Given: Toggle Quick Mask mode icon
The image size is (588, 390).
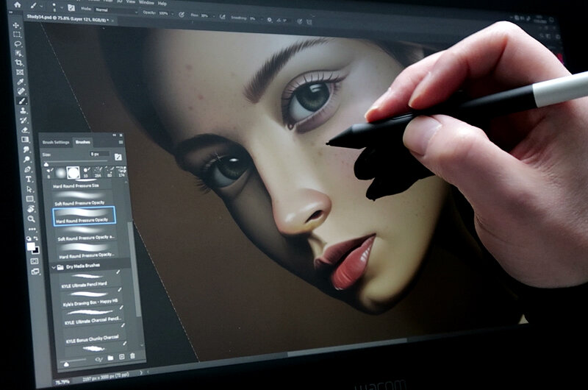Looking at the screenshot, I should tap(34, 261).
